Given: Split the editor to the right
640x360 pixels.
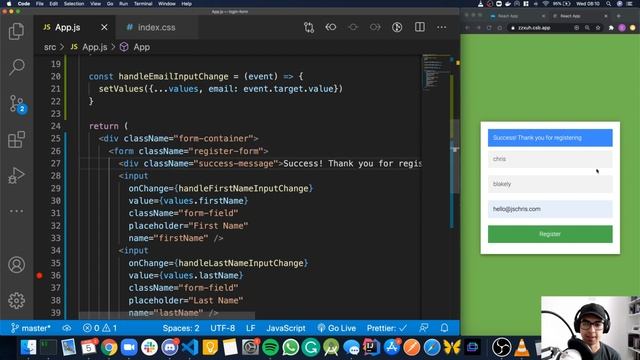Looking at the screenshot, I should (x=420, y=27).
